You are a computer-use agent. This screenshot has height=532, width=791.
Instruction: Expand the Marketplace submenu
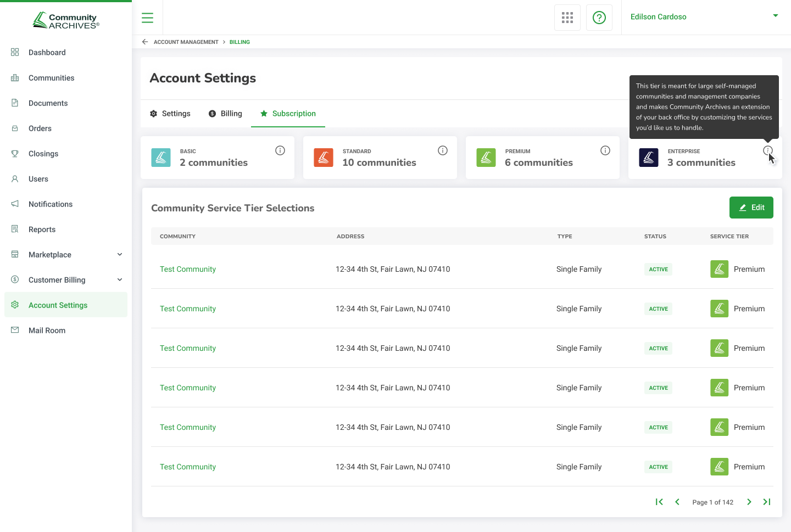coord(120,255)
